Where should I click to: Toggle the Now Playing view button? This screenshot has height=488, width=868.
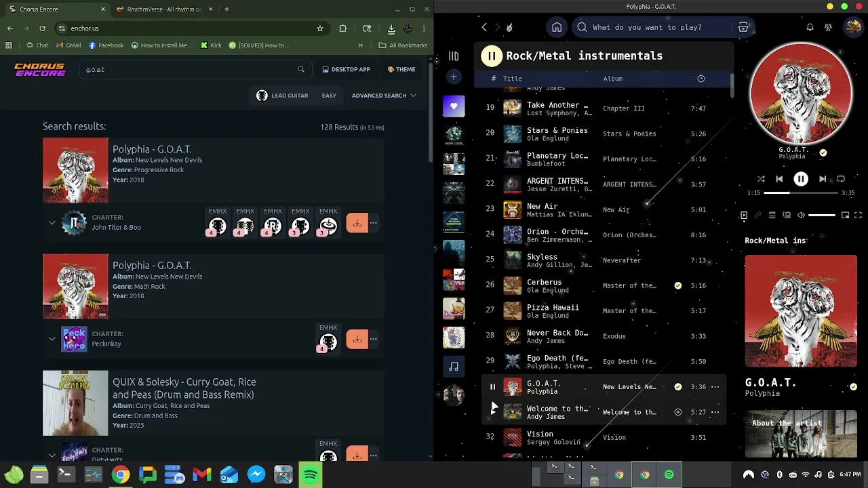pos(744,216)
